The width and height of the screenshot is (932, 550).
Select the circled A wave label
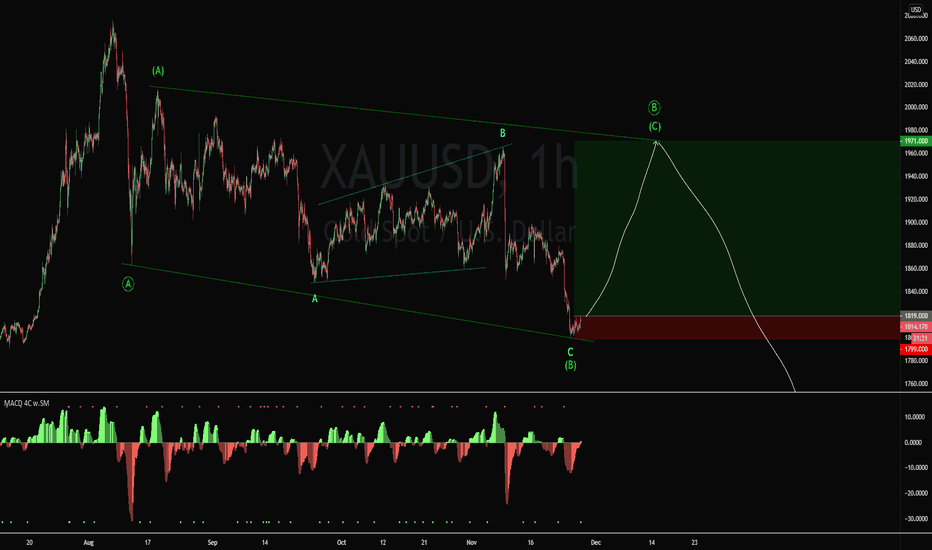[x=128, y=284]
